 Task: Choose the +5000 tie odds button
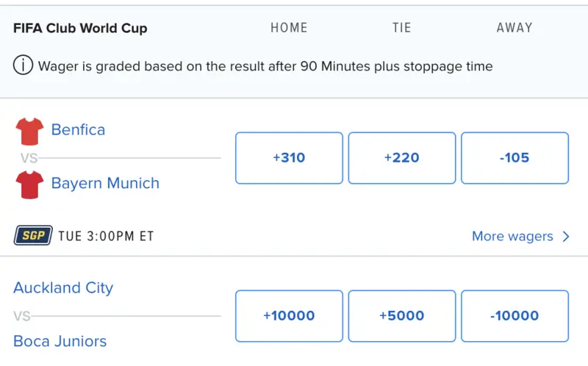402,316
